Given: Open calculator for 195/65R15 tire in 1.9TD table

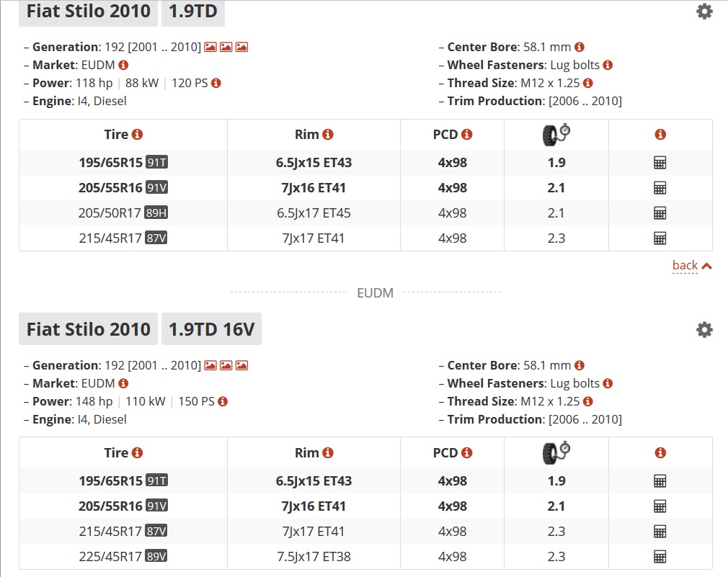Looking at the screenshot, I should pyautogui.click(x=660, y=163).
